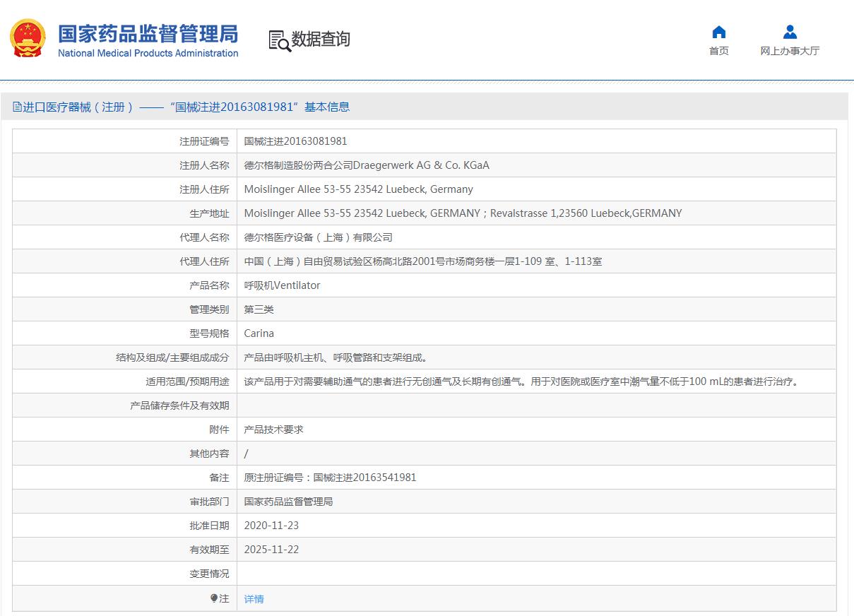
Task: Click the National Medical Products Administration text
Action: pos(148,54)
